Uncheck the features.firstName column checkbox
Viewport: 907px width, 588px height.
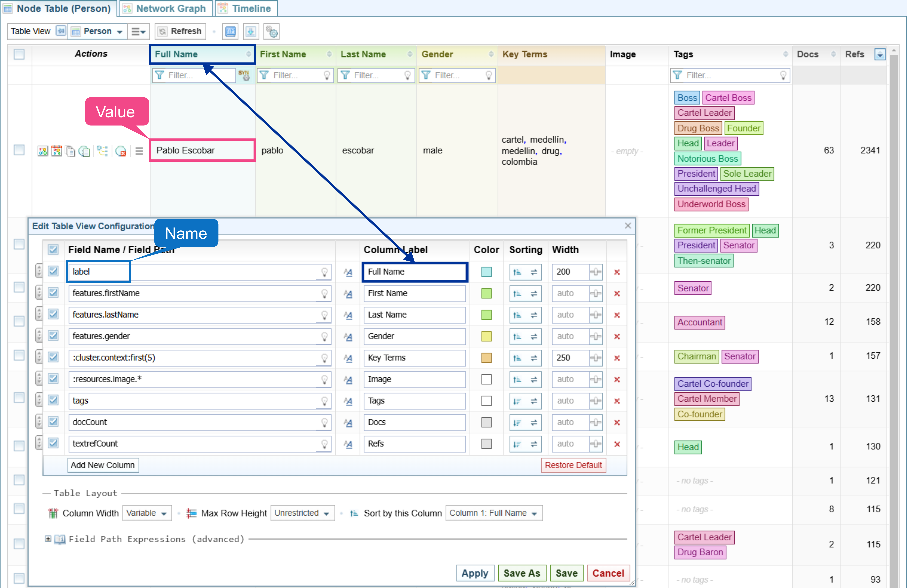pyautogui.click(x=53, y=293)
